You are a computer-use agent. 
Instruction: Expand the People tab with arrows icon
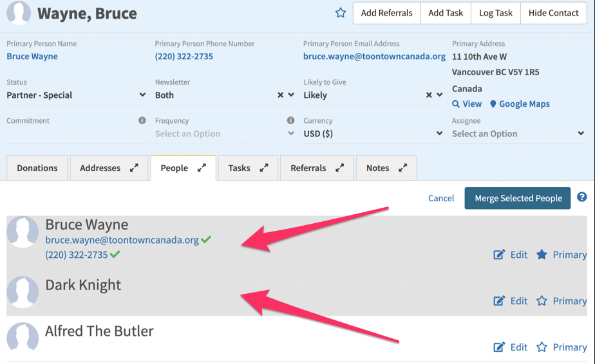202,168
